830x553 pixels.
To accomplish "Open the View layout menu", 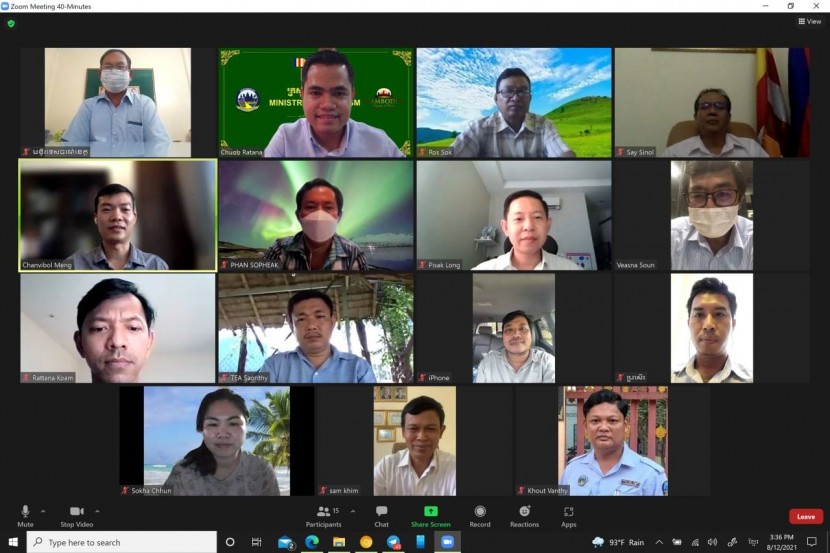I will (809, 21).
